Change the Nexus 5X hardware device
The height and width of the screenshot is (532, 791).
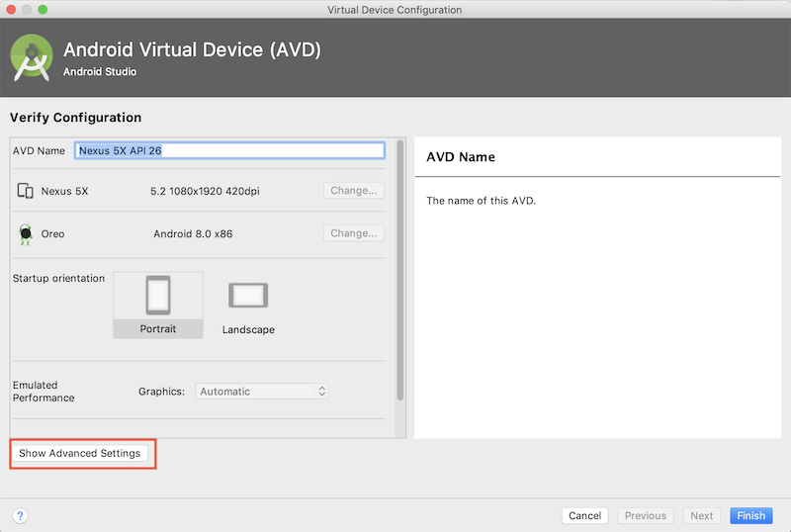354,190
